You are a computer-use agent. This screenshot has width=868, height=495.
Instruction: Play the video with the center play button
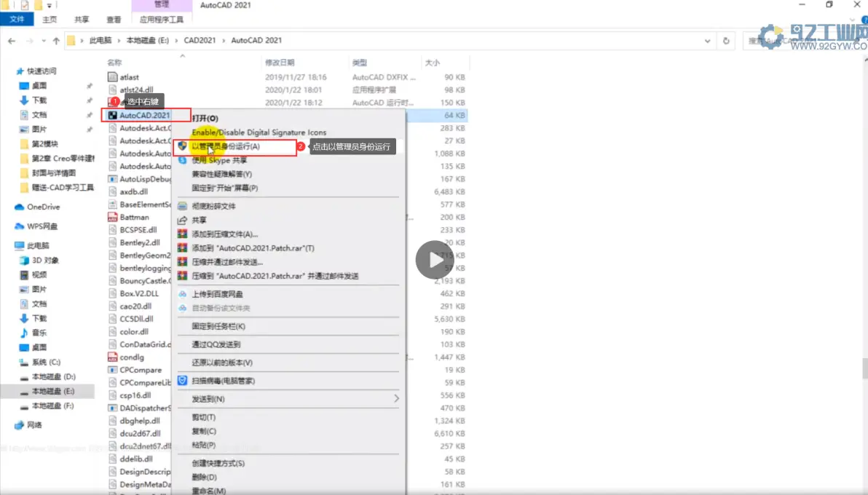click(x=435, y=260)
